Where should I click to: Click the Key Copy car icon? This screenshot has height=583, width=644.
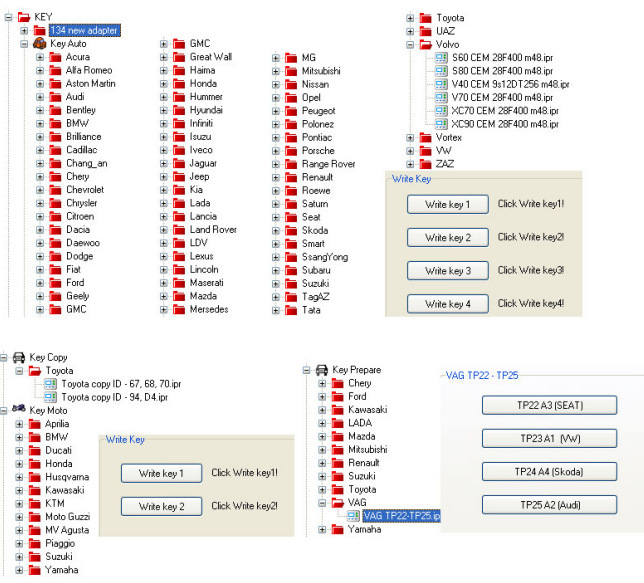[x=19, y=357]
